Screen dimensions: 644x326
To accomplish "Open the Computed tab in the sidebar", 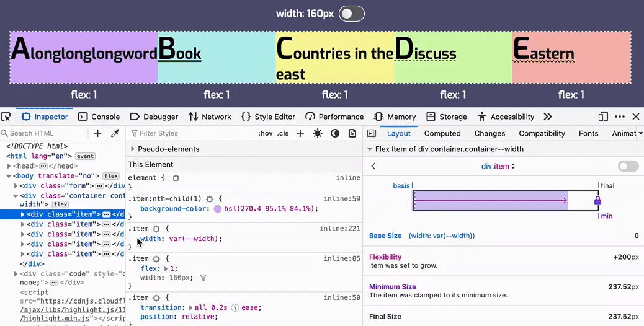I will [442, 133].
